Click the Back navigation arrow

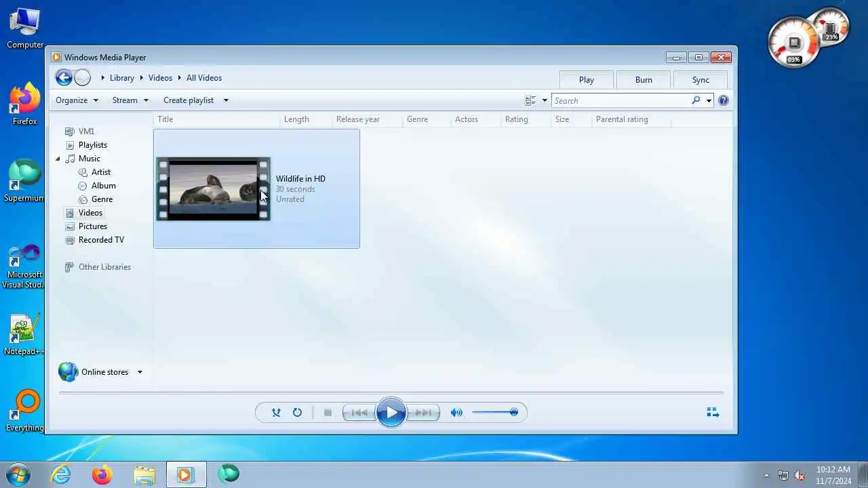(64, 78)
